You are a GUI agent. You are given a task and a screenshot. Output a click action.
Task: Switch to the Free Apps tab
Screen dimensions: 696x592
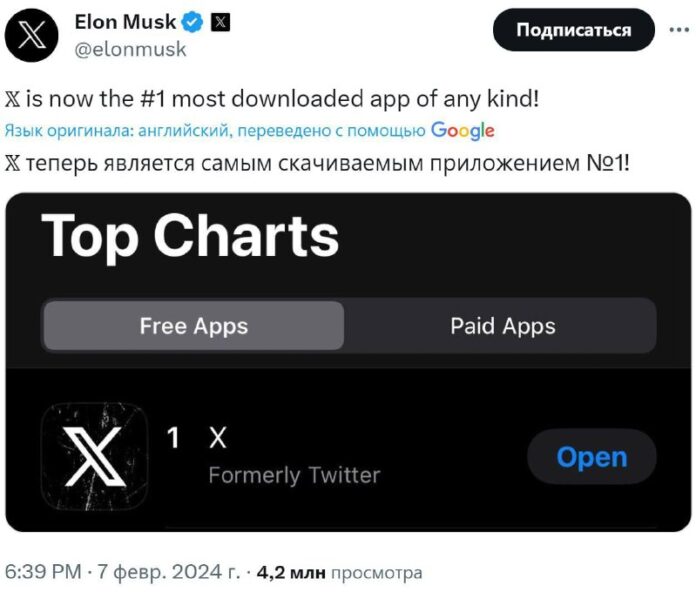pos(194,326)
